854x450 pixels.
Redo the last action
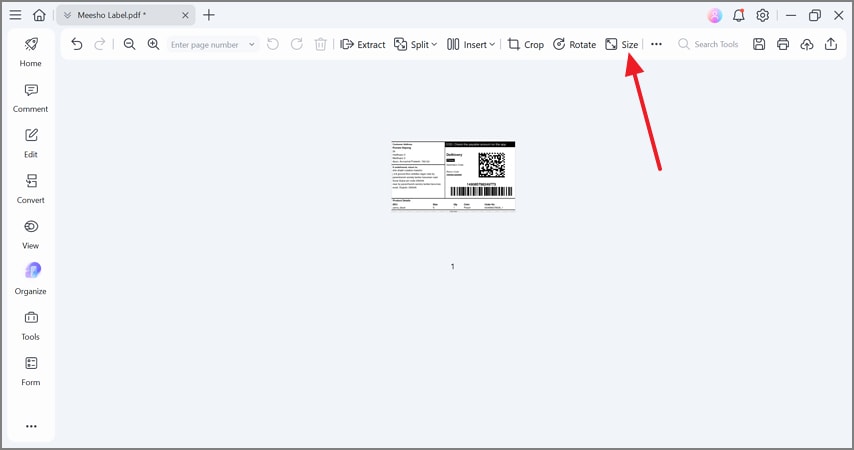tap(100, 44)
